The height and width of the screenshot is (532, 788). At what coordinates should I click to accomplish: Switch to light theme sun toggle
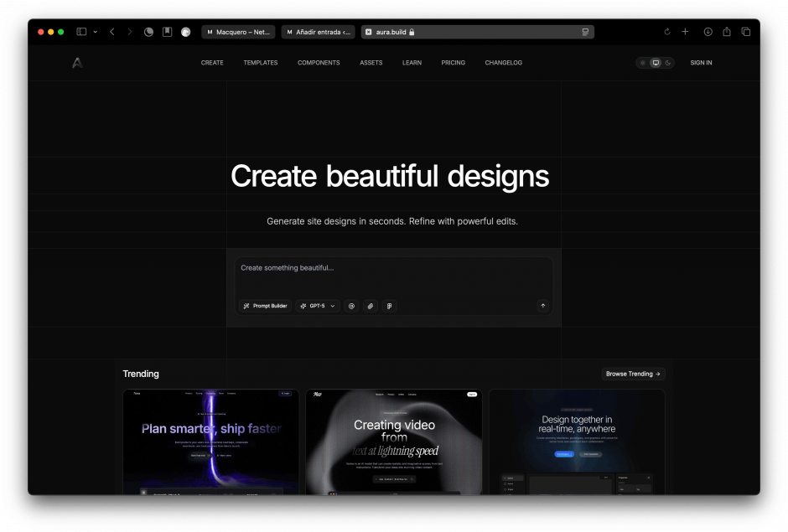[x=643, y=63]
